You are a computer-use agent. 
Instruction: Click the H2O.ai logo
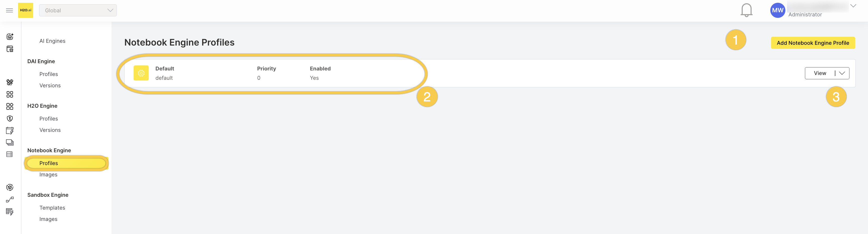point(26,10)
